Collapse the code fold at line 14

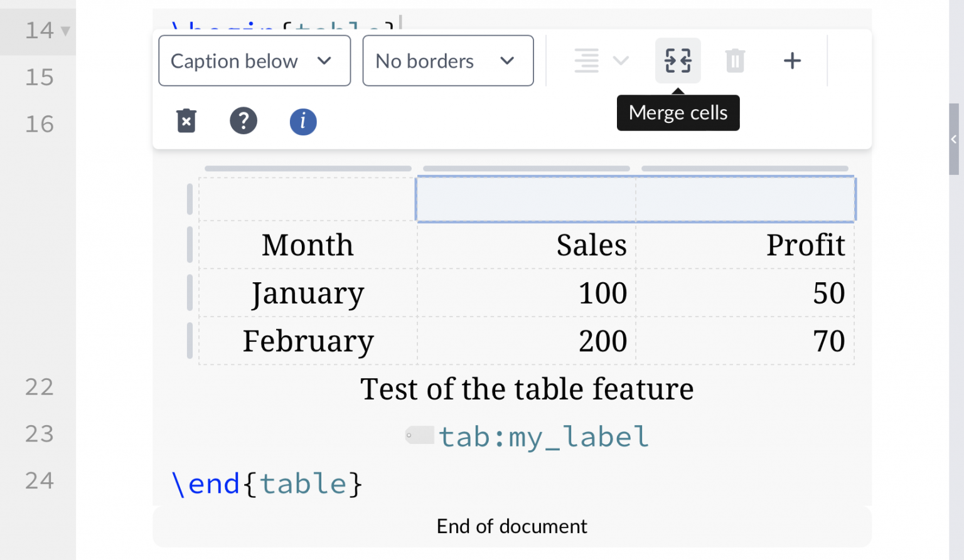pos(65,30)
